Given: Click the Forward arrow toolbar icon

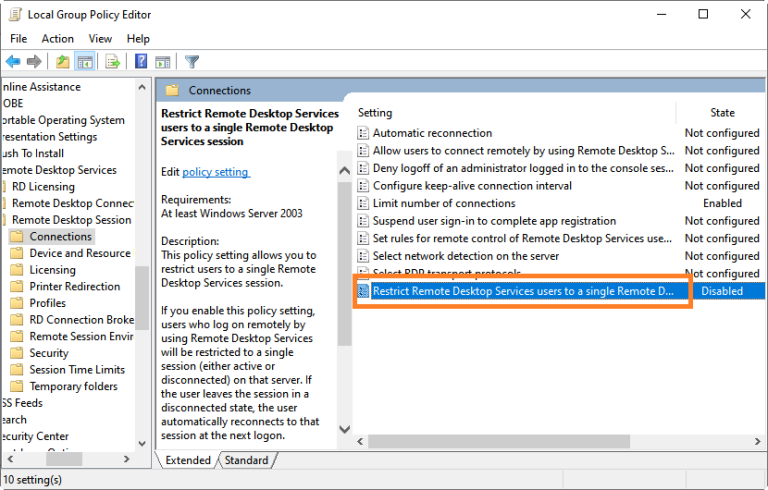Looking at the screenshot, I should click(34, 62).
